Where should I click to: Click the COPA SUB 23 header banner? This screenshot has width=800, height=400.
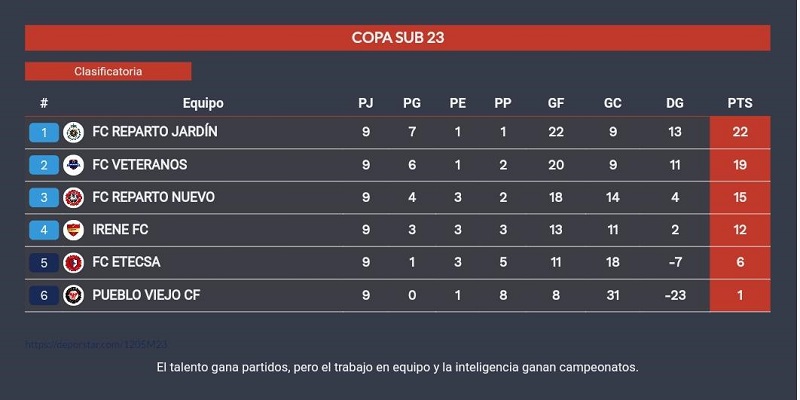coord(397,38)
